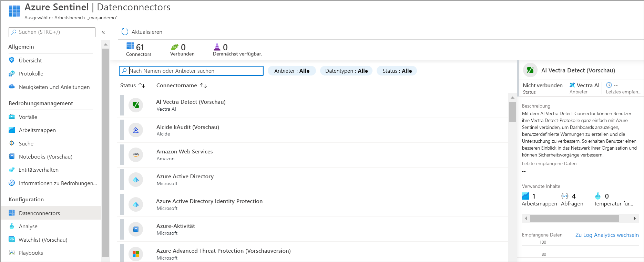Select the Alcide kAudit (Vorschau) row text

tap(188, 127)
